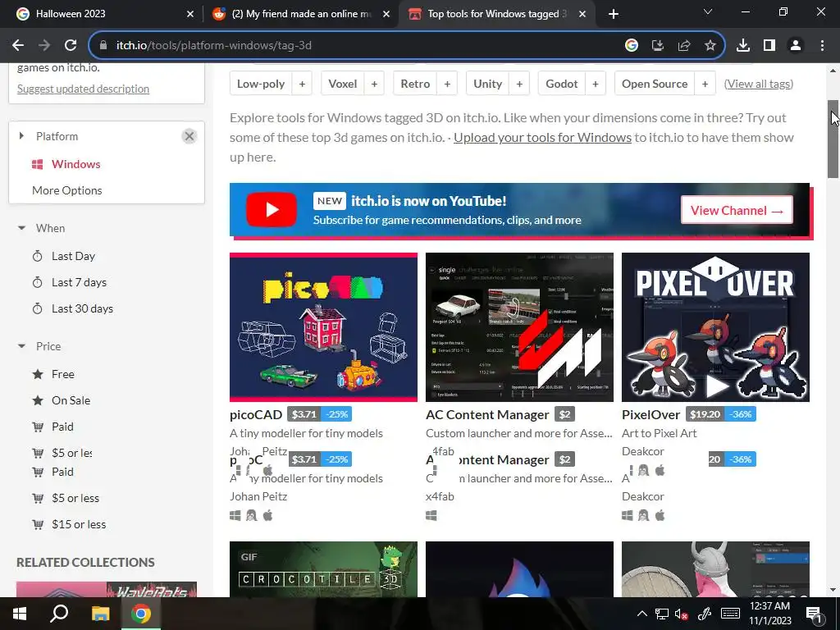Screen dimensions: 840x630
Task: Open the muted volume tray icon
Action: (x=681, y=614)
